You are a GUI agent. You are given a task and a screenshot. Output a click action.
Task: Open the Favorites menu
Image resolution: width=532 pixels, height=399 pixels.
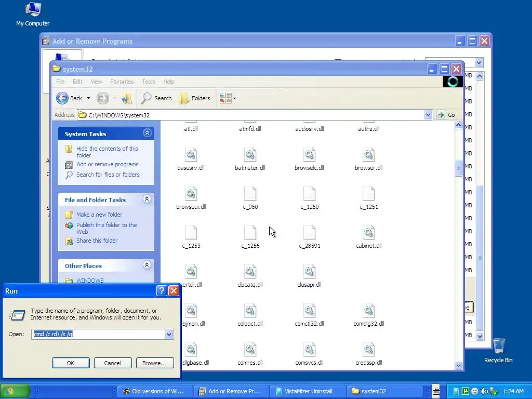pos(122,82)
